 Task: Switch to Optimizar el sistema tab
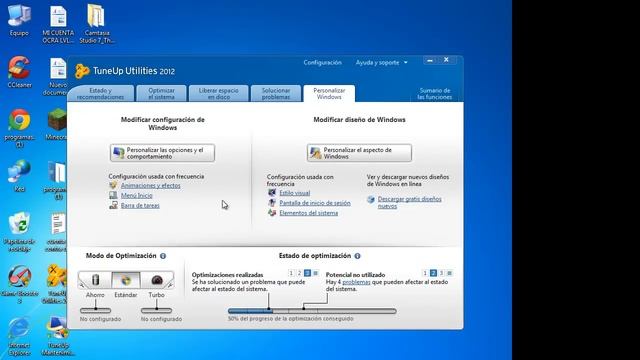pyautogui.click(x=162, y=93)
